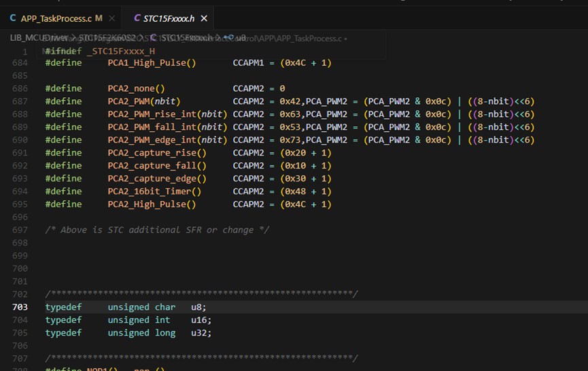This screenshot has height=371, width=588.
Task: Click the PCA2_capture_rise() macro name
Action: click(x=157, y=153)
